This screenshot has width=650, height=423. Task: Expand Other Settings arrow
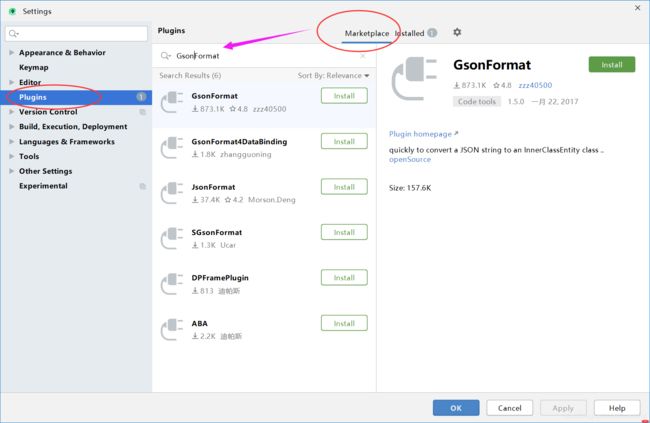click(12, 171)
